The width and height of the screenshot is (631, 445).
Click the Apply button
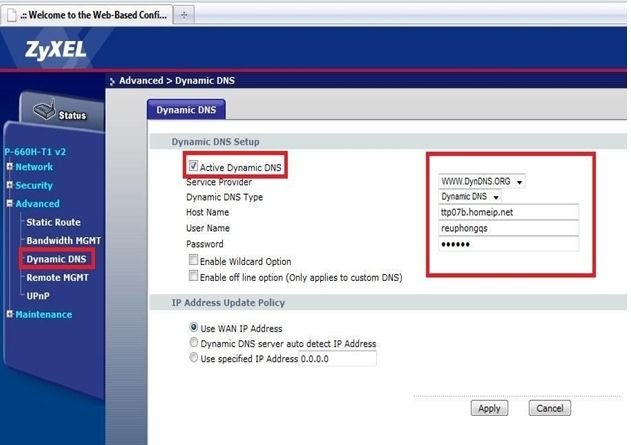point(489,408)
